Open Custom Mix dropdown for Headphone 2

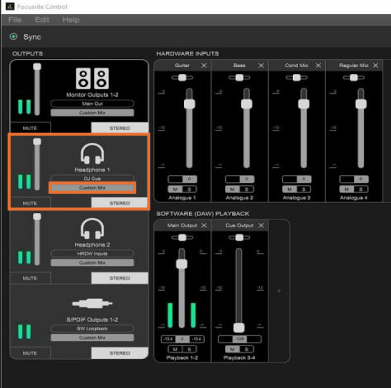pos(92,263)
